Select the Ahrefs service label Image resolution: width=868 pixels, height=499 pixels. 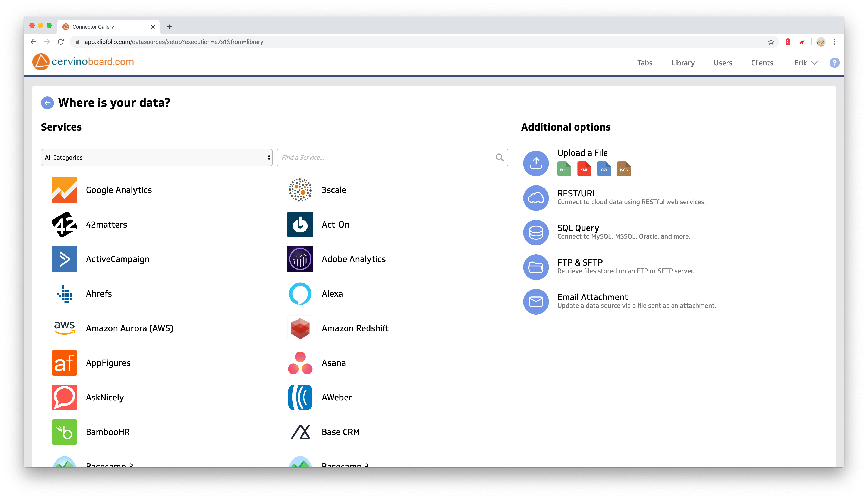click(99, 294)
